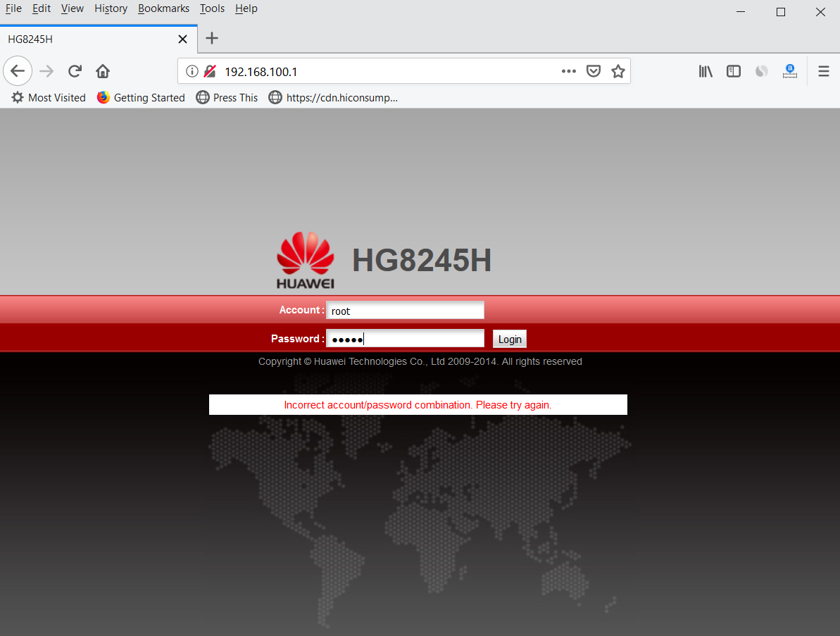Go back to the previous page
This screenshot has height=636, width=840.
(18, 70)
